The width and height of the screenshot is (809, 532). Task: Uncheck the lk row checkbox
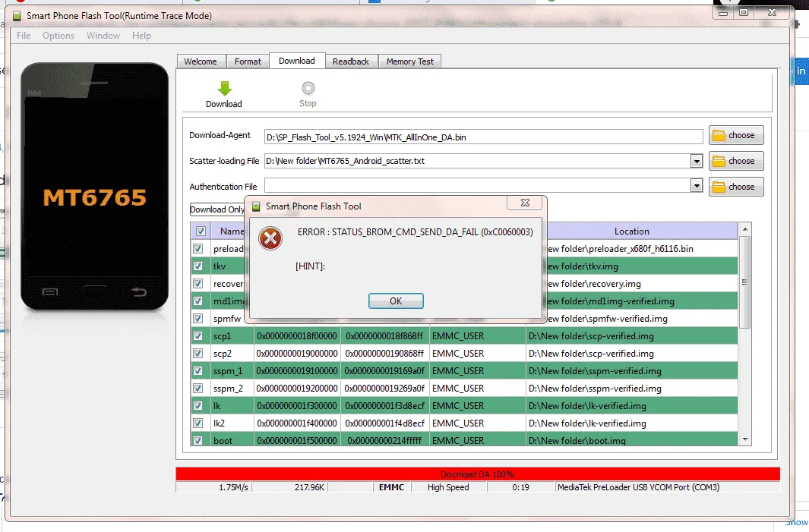[198, 406]
